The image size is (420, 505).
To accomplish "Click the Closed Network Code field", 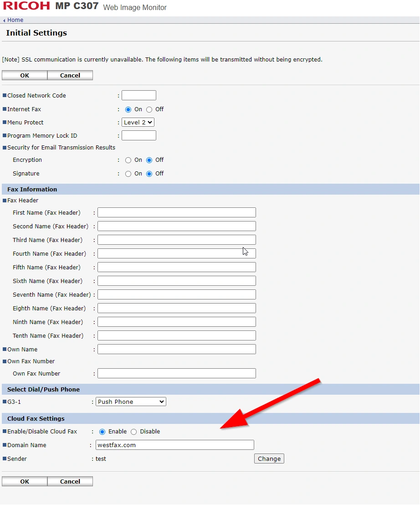I will [x=138, y=95].
